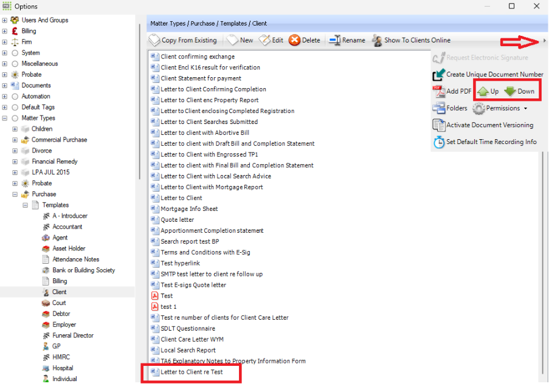Image resolution: width=549 pixels, height=392 pixels.
Task: Select 'Terms and Conditions with E-Sig'
Action: click(205, 252)
